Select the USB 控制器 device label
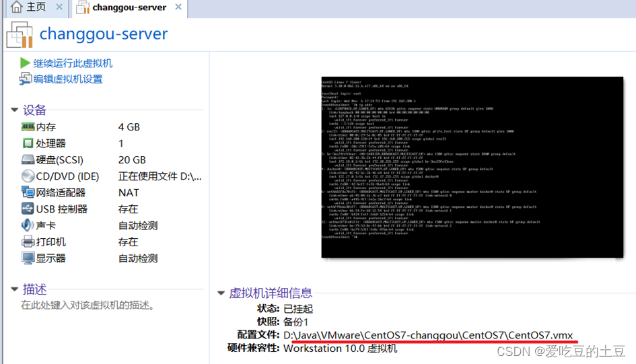 tap(62, 209)
